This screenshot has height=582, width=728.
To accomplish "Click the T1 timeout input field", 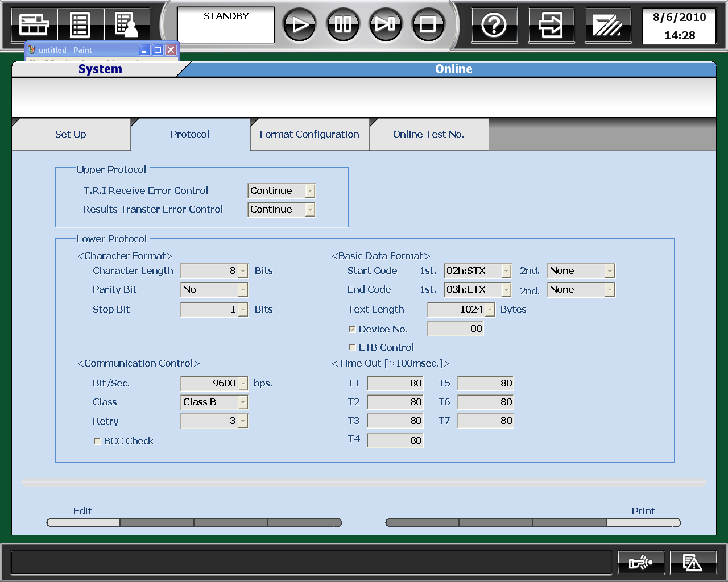I will coord(395,384).
